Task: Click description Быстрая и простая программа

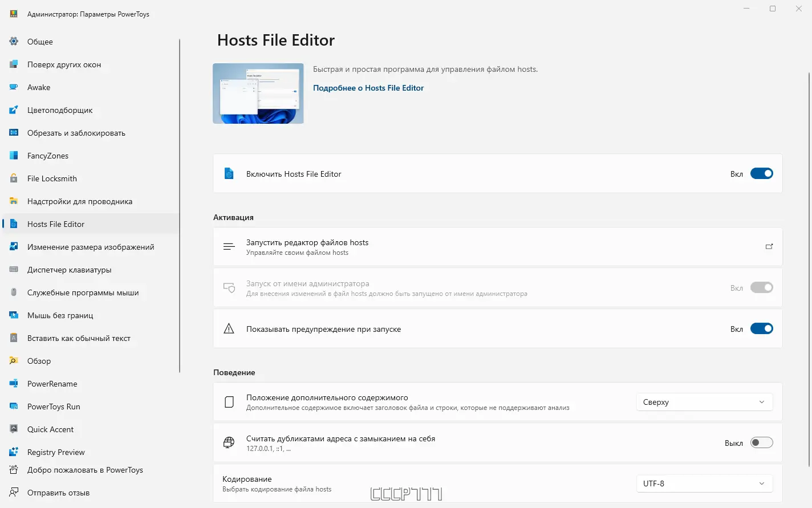Action: (x=425, y=69)
